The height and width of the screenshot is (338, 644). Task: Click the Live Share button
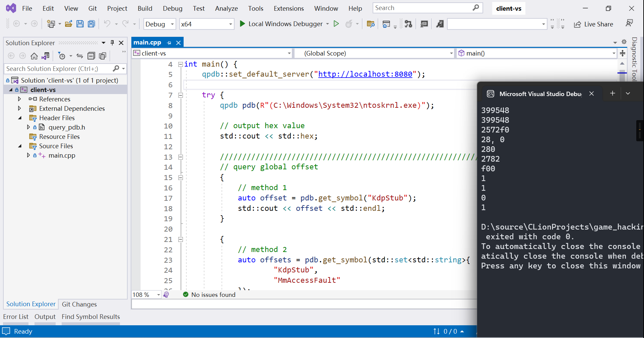(593, 24)
